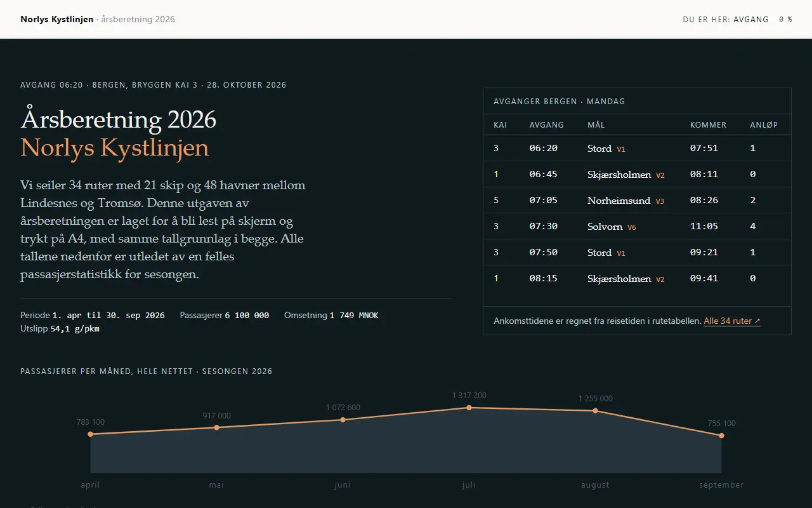
Task: Click the juli data point on chart
Action: coord(469,408)
